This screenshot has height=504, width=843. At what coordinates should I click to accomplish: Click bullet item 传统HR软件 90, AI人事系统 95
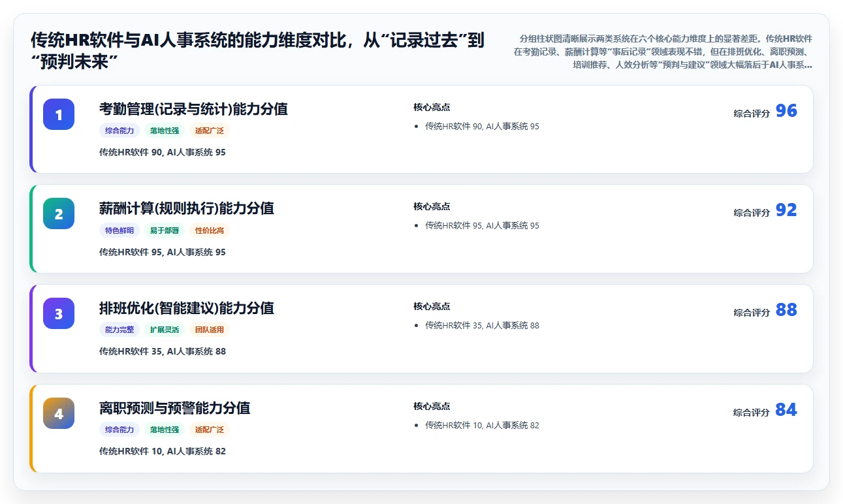(482, 127)
